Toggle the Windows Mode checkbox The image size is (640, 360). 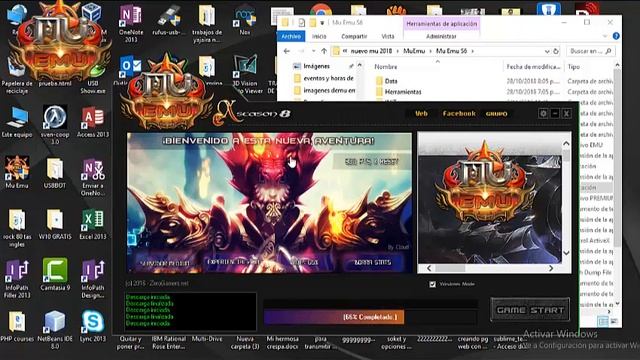coord(433,284)
